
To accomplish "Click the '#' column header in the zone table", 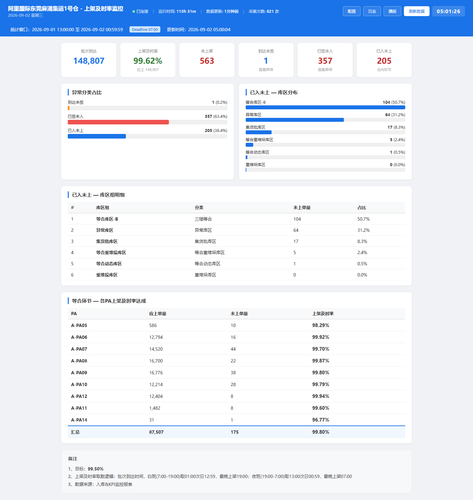I will pyautogui.click(x=72, y=208).
